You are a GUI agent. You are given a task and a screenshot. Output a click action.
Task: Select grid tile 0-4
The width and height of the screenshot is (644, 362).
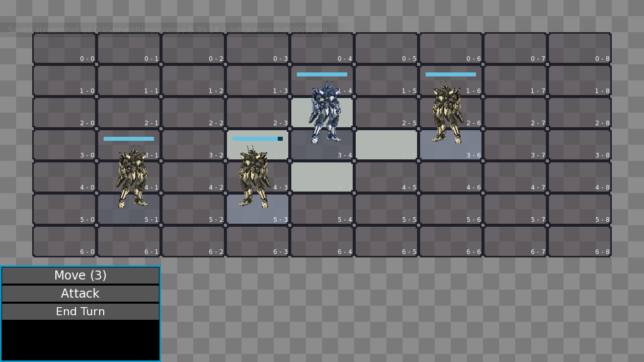tap(322, 48)
